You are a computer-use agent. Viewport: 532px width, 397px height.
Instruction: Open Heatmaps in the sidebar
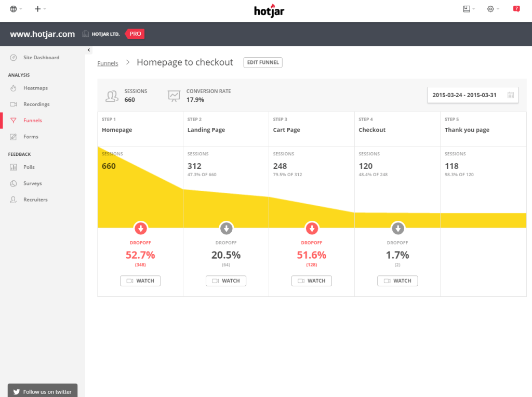pos(35,88)
